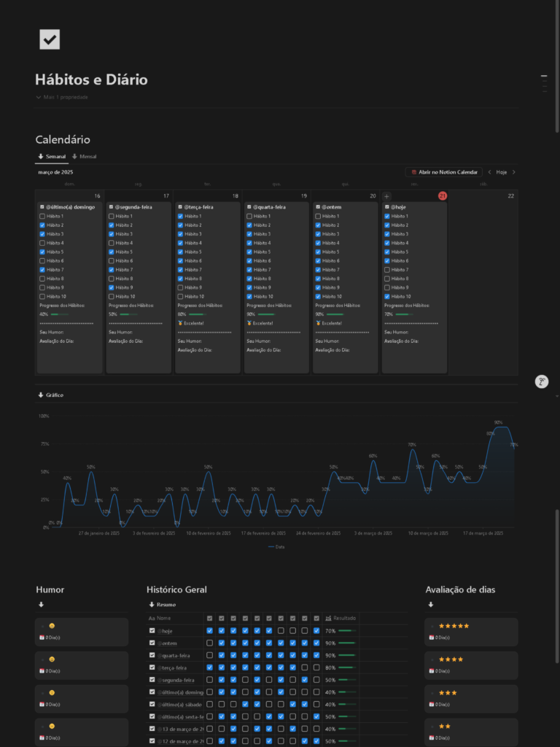Click the arrow icon beside Gráfico
Screen dimensions: 560x747
point(40,395)
